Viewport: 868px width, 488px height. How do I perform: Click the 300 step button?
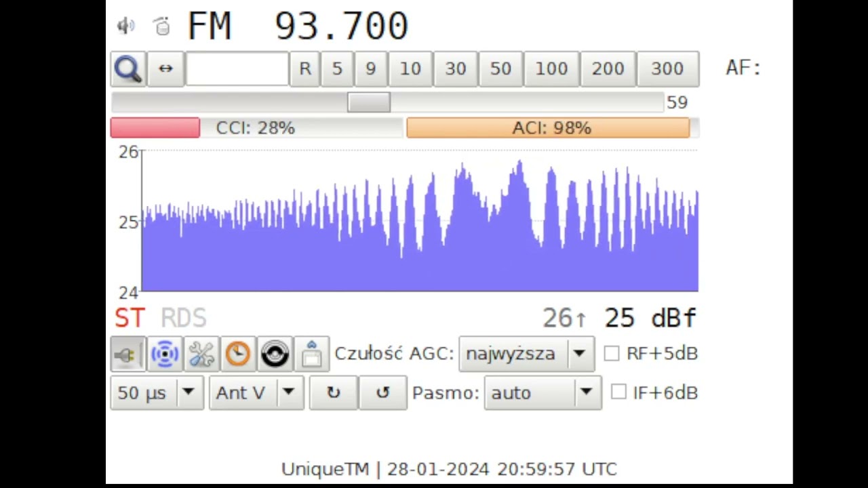[667, 68]
